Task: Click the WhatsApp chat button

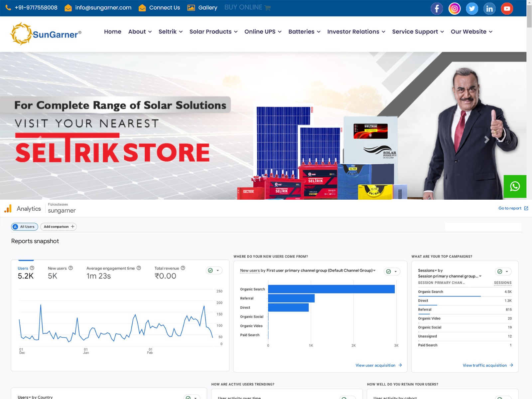Action: point(515,186)
